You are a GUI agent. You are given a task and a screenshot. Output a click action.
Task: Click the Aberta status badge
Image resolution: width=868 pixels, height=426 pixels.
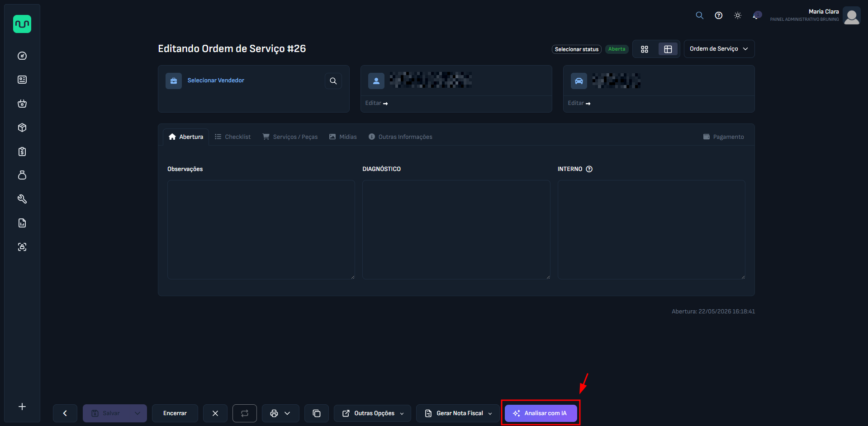[617, 49]
